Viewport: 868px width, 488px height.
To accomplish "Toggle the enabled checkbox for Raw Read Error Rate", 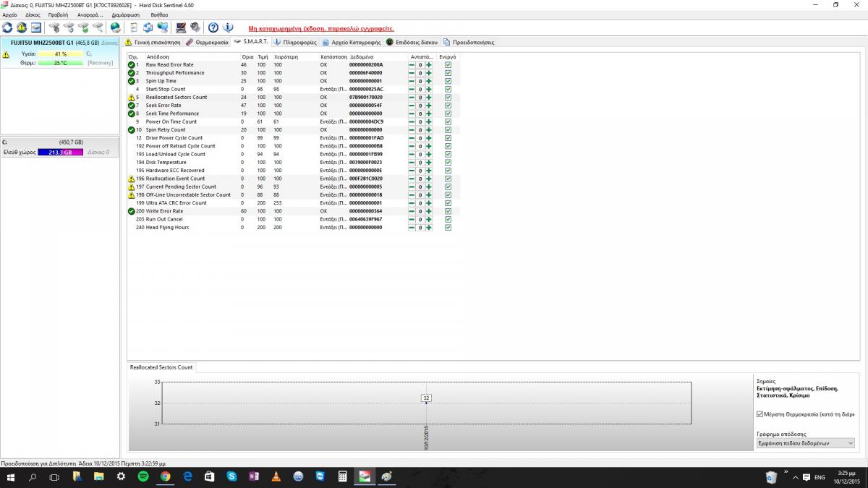I will click(x=448, y=65).
